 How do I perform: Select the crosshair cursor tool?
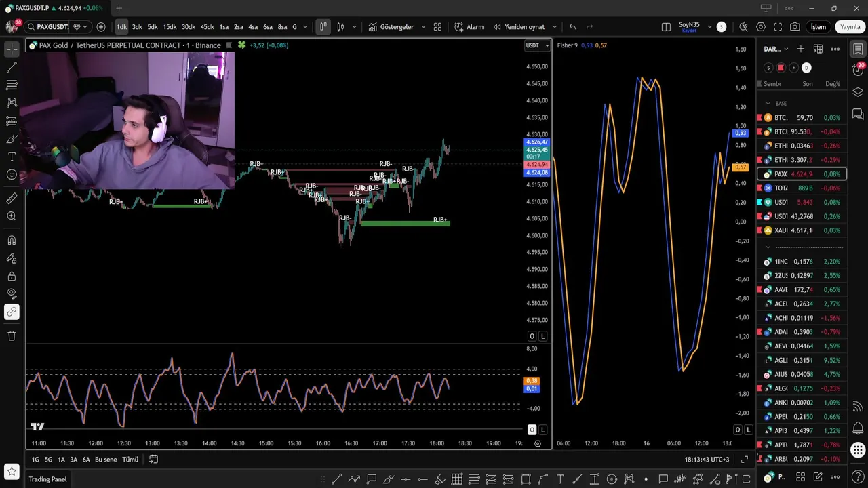[12, 49]
